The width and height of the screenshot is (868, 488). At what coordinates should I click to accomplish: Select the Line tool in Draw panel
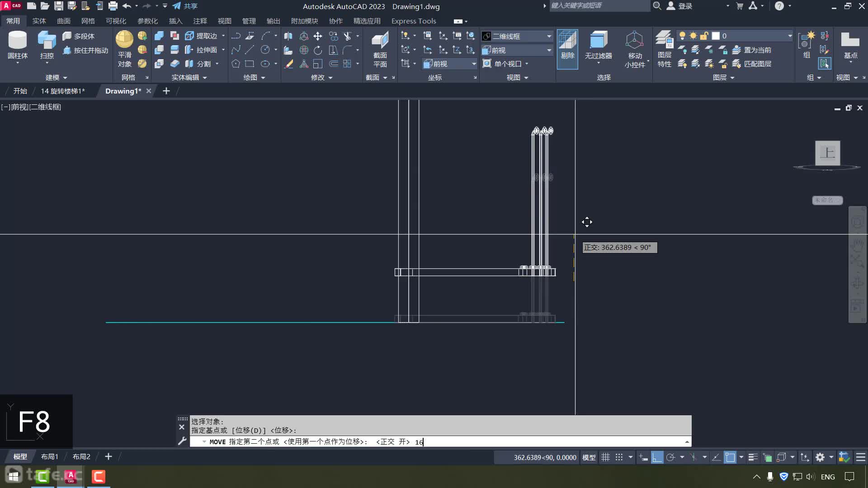(x=250, y=50)
